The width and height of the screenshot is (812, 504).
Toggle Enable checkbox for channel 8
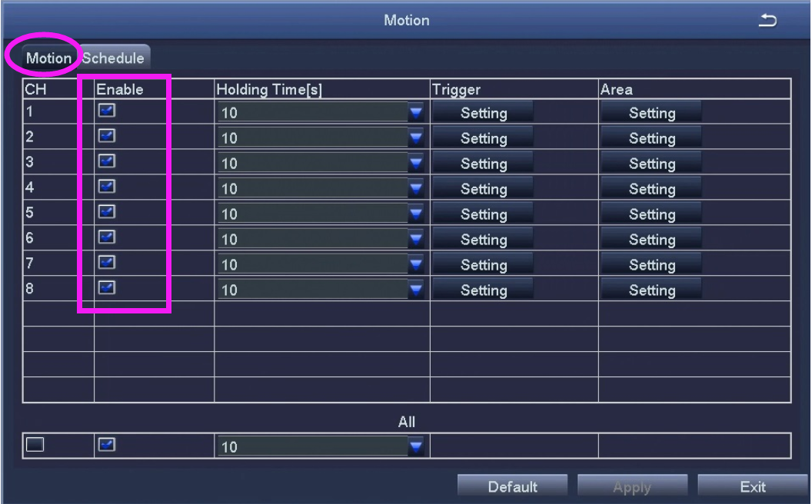107,288
